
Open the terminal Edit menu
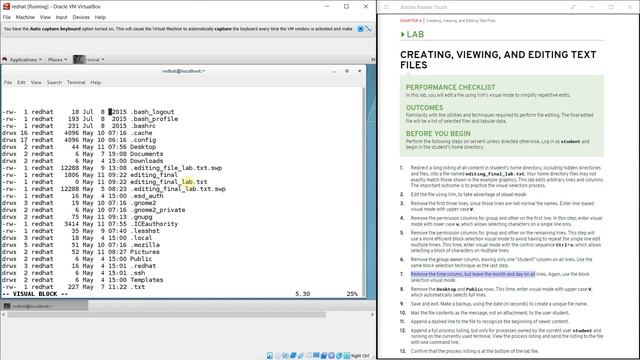click(x=21, y=82)
